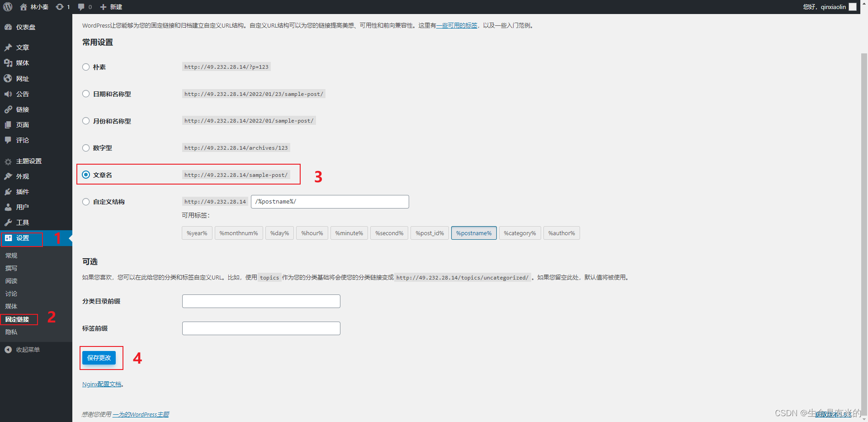Select the 日期和名称型 radio button
The width and height of the screenshot is (868, 422).
(86, 94)
